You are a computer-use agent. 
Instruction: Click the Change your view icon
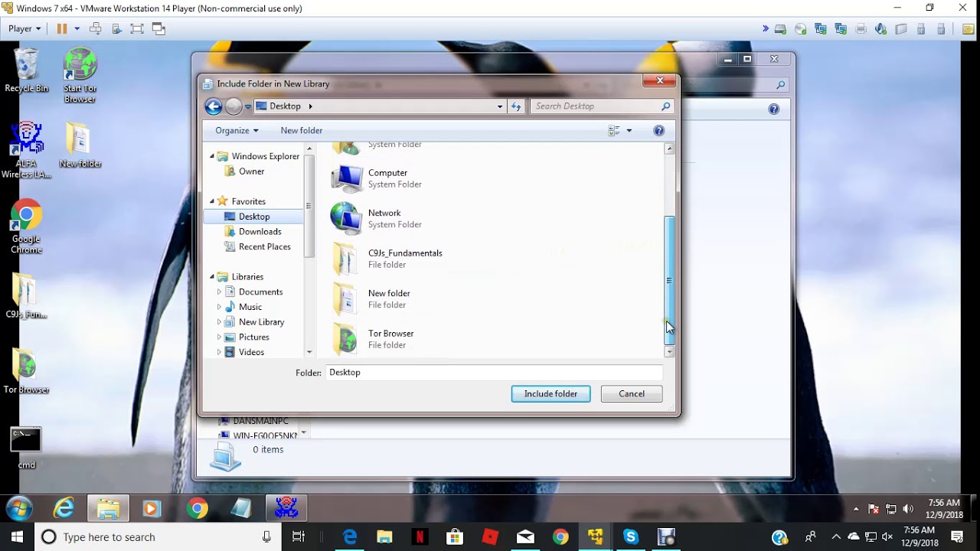click(x=614, y=131)
